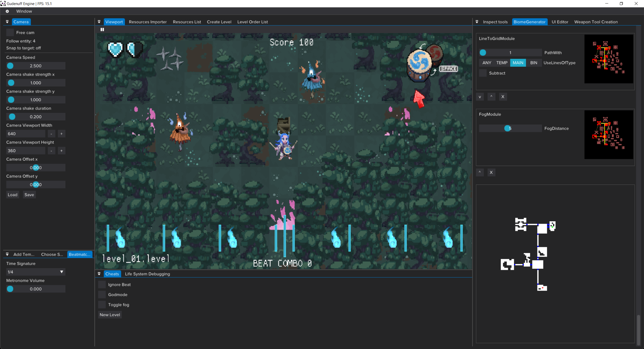Image resolution: width=644 pixels, height=349 pixels.
Task: Pause the viewport playback
Action: click(102, 29)
